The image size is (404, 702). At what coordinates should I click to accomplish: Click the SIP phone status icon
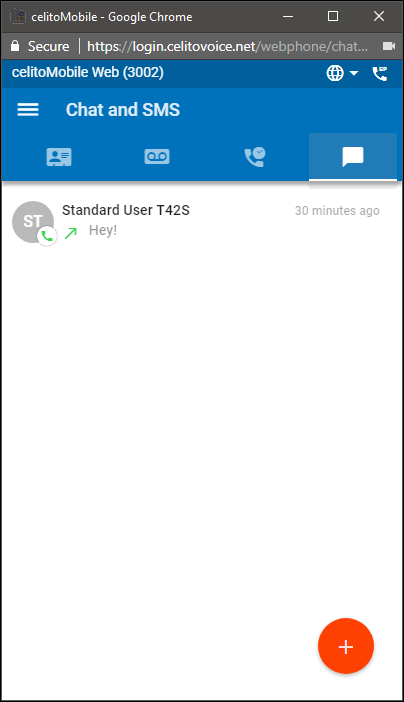380,73
